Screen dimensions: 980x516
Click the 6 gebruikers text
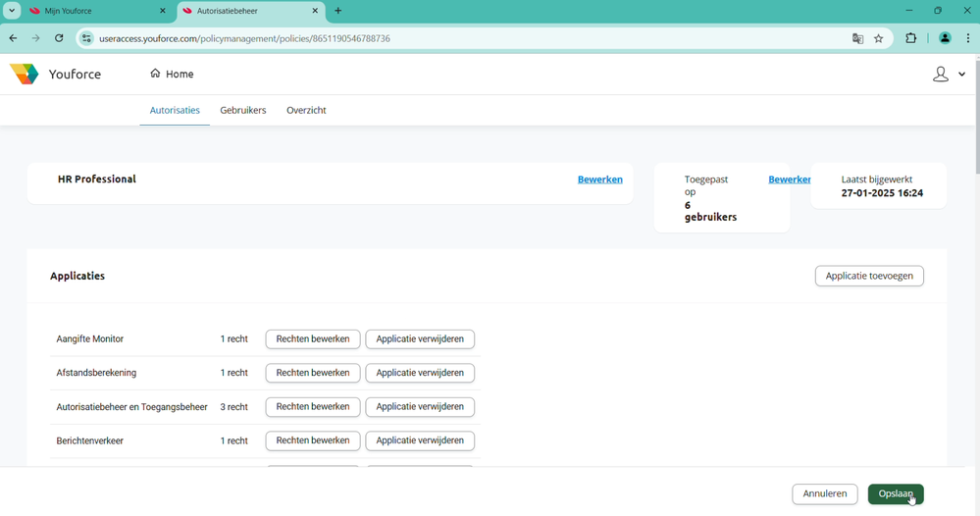(x=710, y=211)
